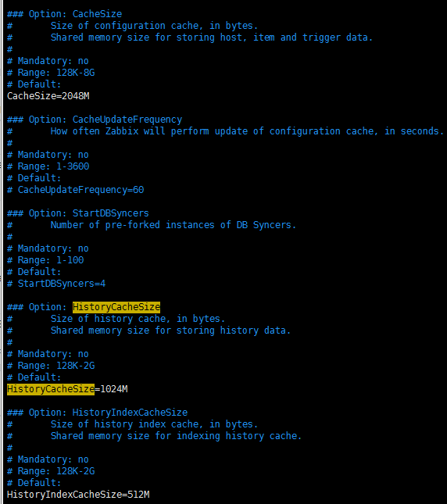Click the 'Range: 128K-8G' comment line

coord(51,73)
